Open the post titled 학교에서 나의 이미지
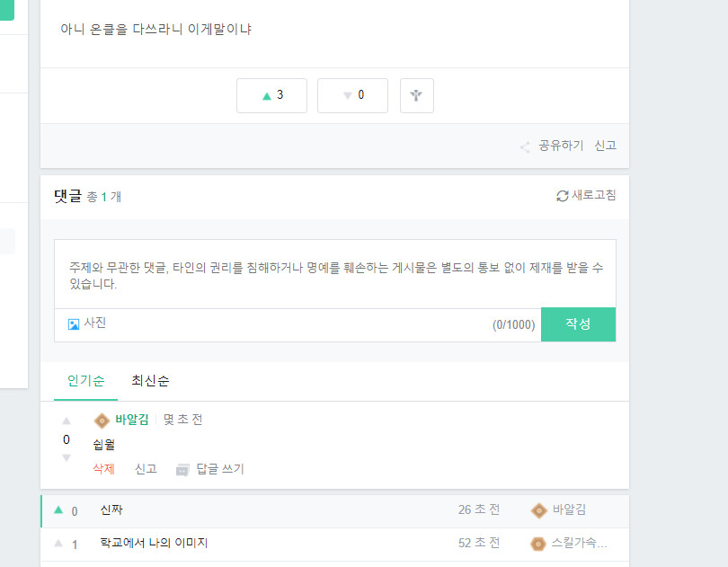 point(154,543)
